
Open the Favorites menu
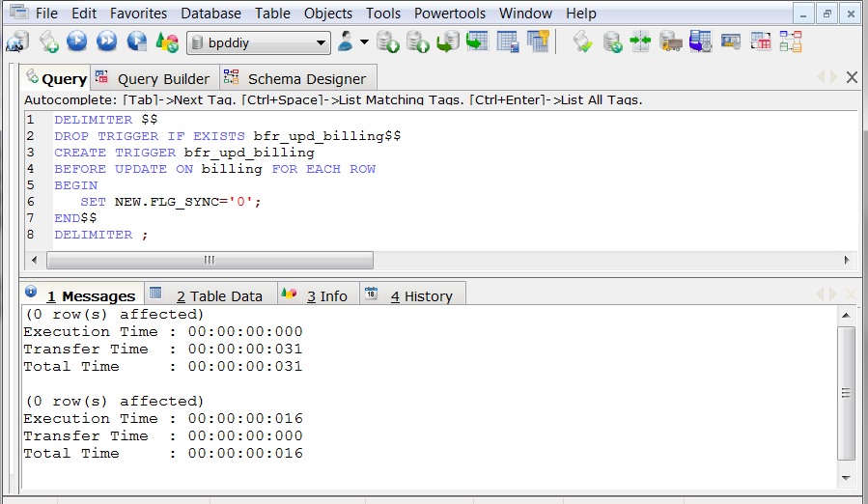point(138,14)
